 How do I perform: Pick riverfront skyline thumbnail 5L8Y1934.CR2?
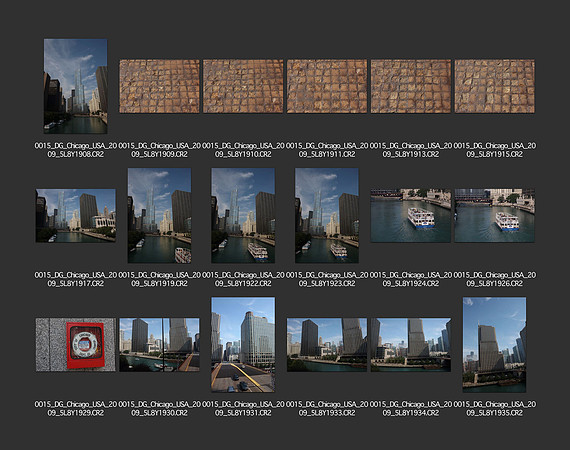point(411,345)
